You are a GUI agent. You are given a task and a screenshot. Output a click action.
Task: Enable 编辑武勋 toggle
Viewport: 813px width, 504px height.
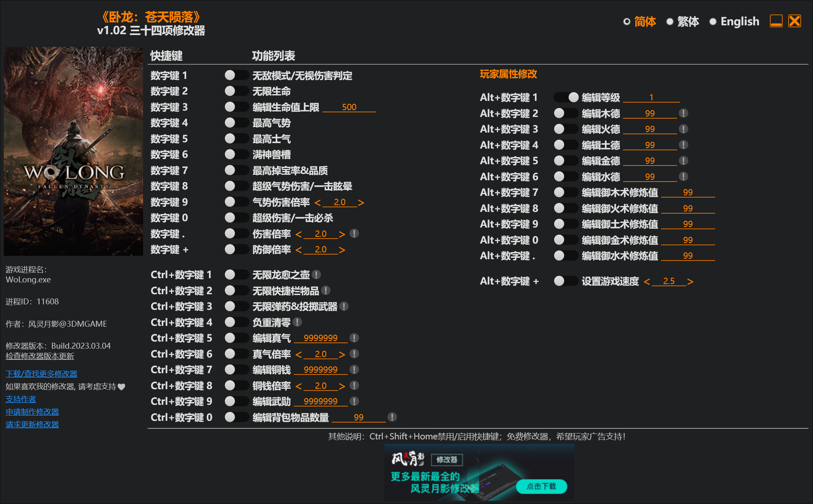pos(236,401)
